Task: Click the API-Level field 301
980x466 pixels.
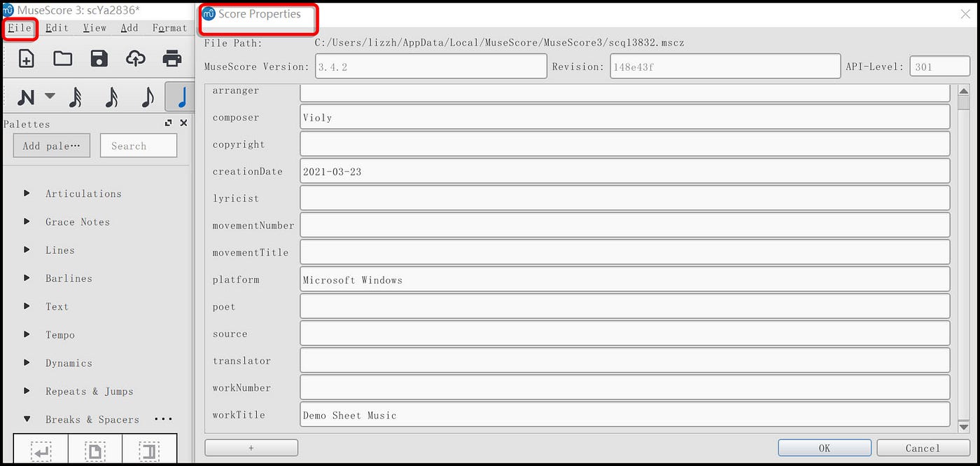Action: click(940, 67)
